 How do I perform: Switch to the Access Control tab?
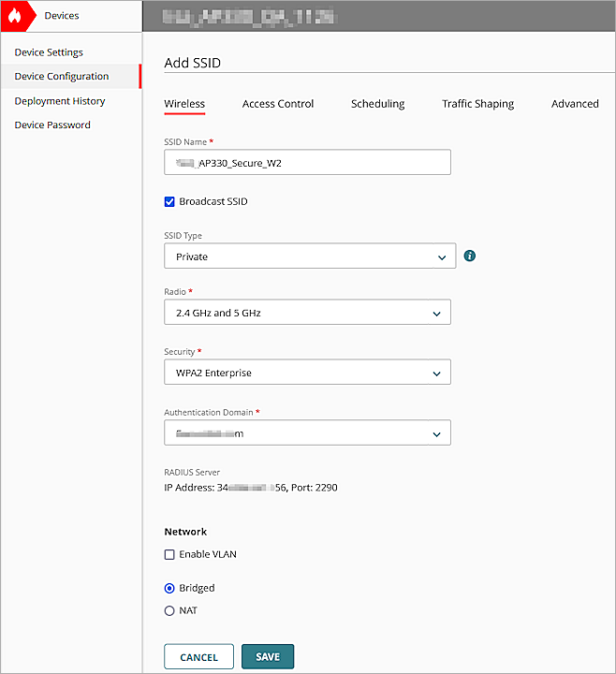point(278,104)
